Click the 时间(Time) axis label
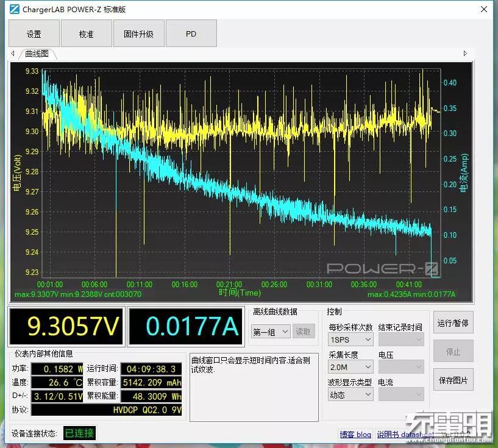 click(240, 293)
